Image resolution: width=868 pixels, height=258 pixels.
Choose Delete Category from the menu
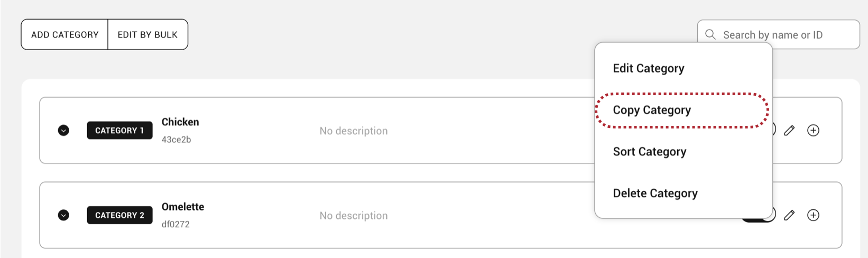pos(655,193)
